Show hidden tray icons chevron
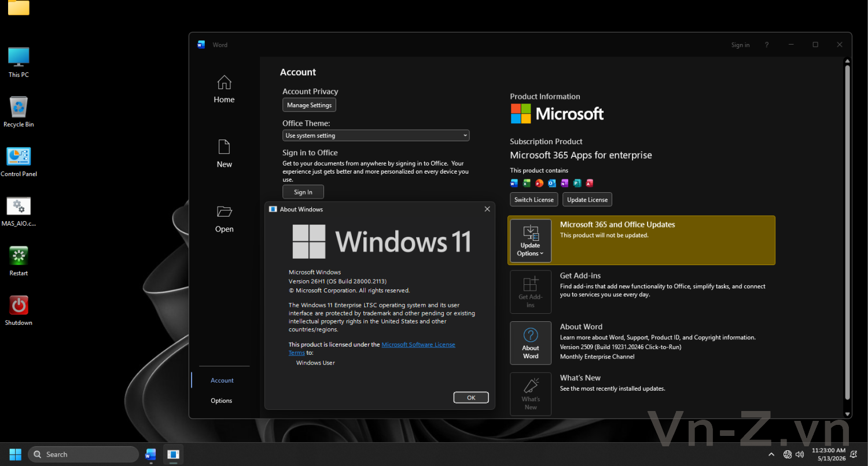This screenshot has width=868, height=466. 771,454
